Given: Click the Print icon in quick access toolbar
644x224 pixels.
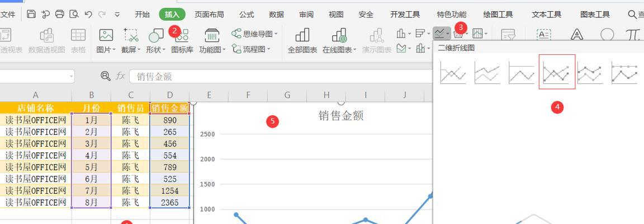Looking at the screenshot, I should point(60,15).
